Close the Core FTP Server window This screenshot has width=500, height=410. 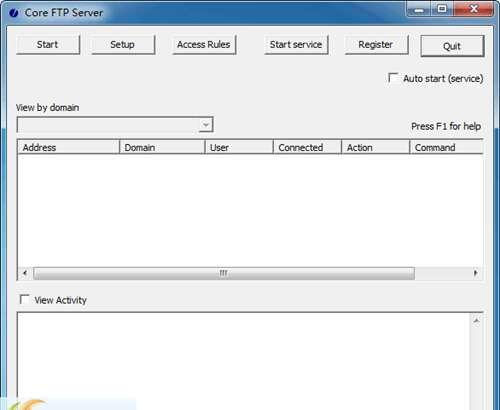click(x=474, y=10)
